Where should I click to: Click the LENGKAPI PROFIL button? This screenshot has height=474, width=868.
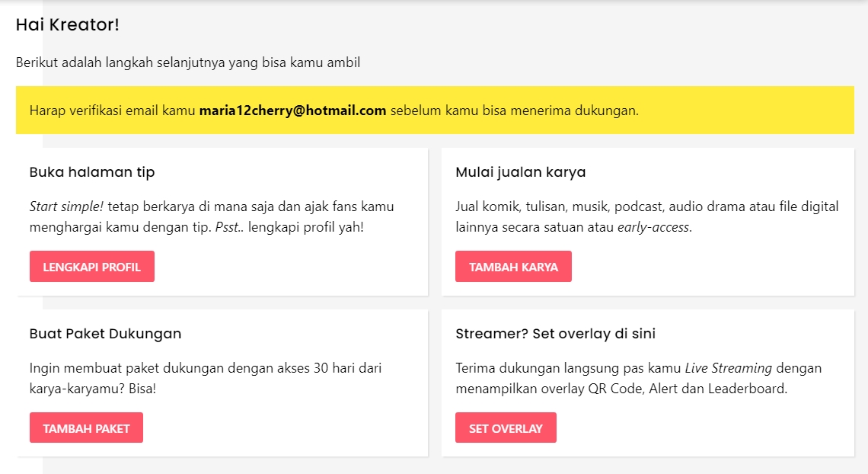pyautogui.click(x=92, y=267)
